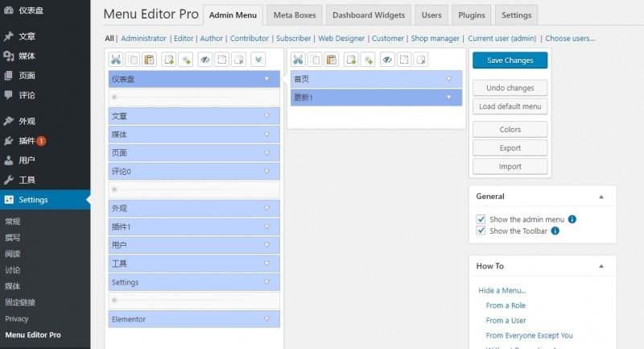Switch to the Meta Boxes tab
The height and width of the screenshot is (349, 644).
295,15
